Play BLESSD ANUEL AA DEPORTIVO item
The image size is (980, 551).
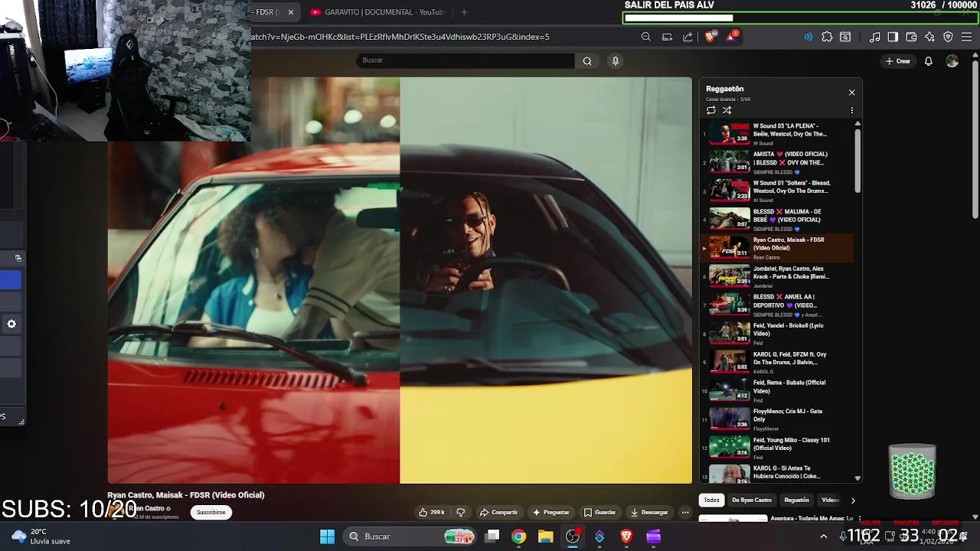pyautogui.click(x=777, y=305)
